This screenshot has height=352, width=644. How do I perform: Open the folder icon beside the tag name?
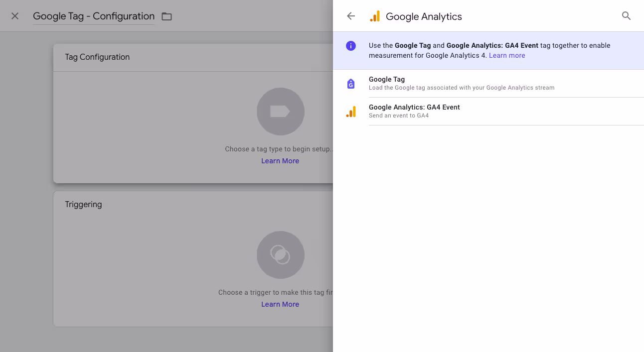[x=166, y=16]
